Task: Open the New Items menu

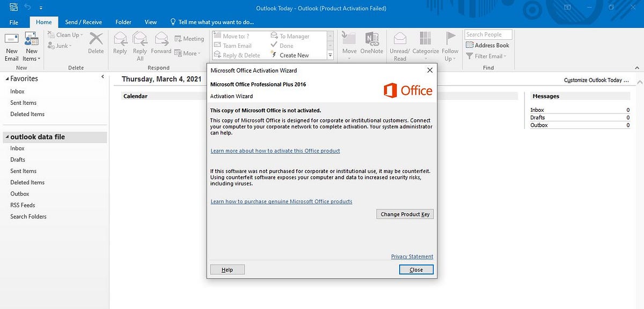Action: [x=31, y=47]
